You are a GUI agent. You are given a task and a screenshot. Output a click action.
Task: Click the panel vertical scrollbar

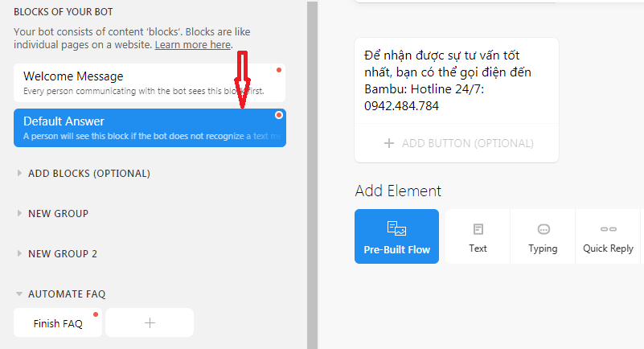[312, 175]
